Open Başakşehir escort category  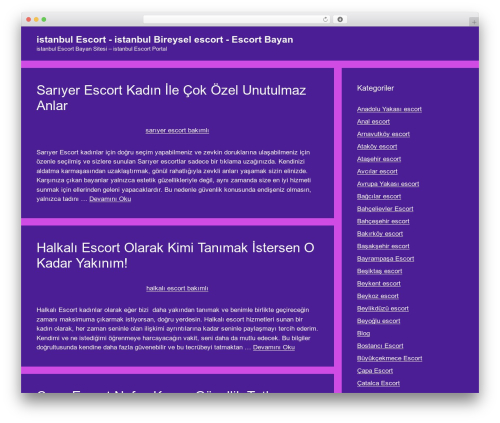tap(383, 246)
